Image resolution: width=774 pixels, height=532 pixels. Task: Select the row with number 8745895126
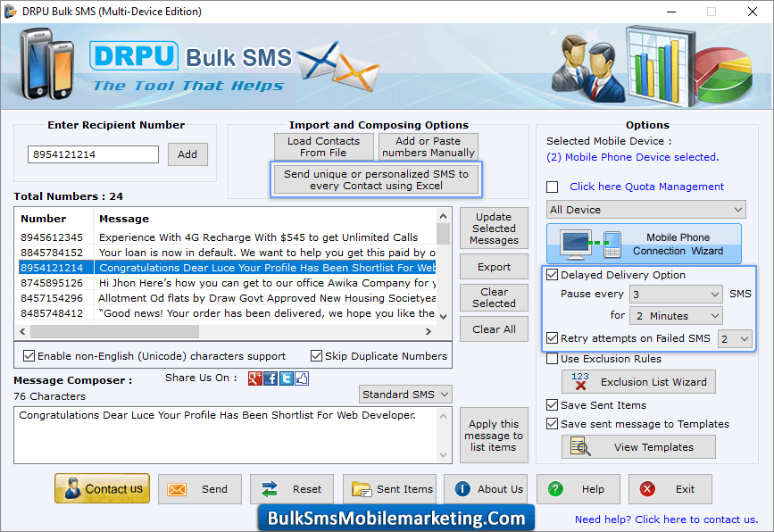pos(228,283)
